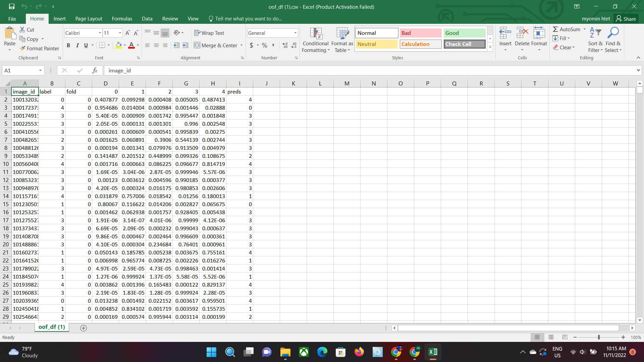Click the Increase Font Size icon
This screenshot has width=644, height=362.
point(127,33)
